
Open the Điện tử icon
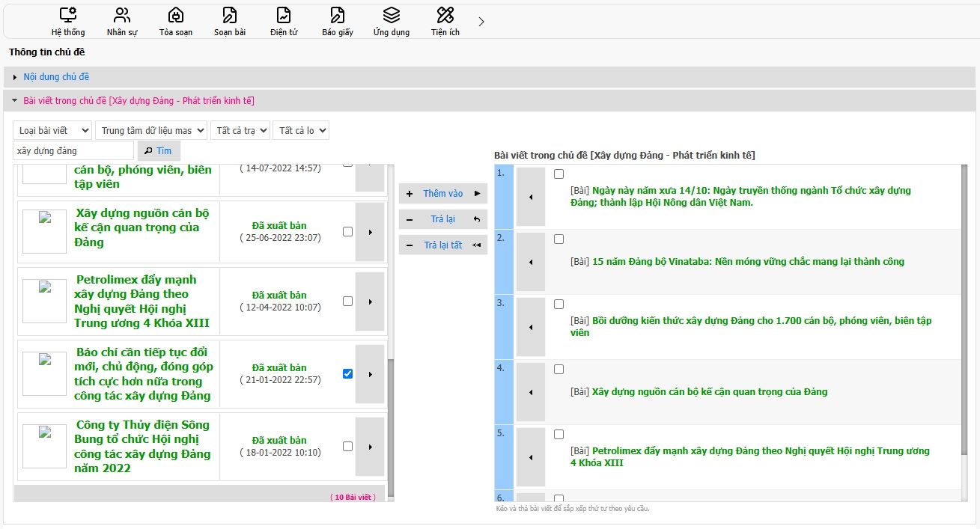coord(284,15)
